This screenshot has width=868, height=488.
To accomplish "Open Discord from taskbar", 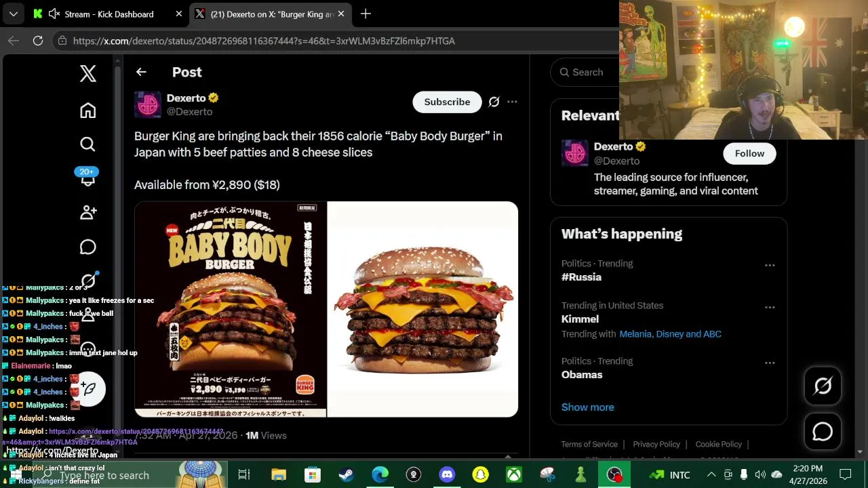I will [447, 474].
